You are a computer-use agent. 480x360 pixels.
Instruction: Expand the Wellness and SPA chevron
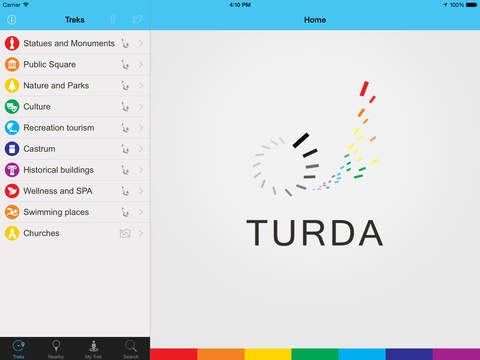pyautogui.click(x=141, y=191)
